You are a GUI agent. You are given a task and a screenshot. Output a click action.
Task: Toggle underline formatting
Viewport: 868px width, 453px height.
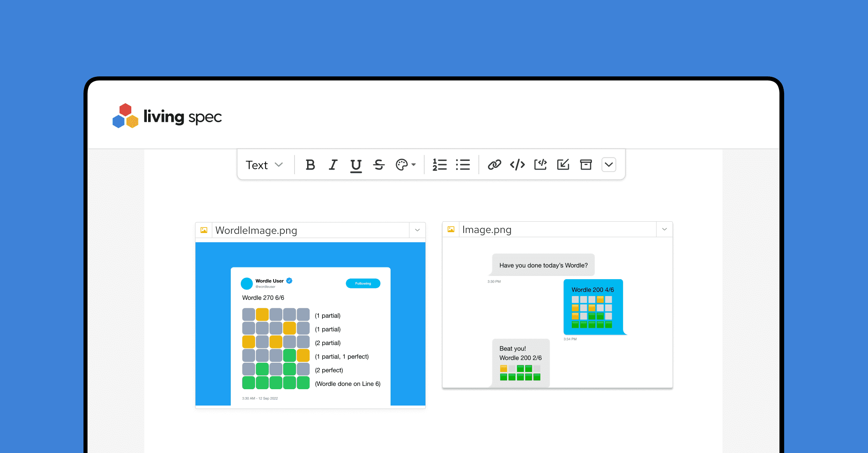point(356,165)
